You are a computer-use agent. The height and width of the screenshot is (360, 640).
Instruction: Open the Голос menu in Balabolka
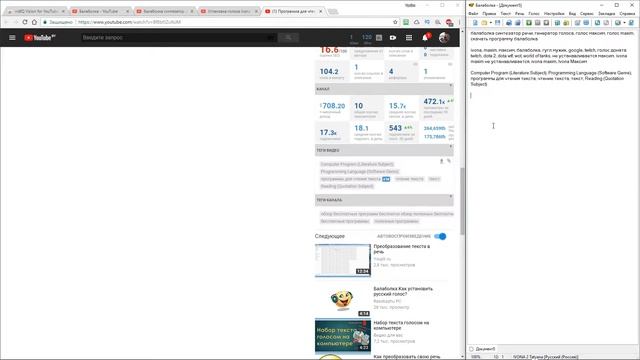click(534, 13)
